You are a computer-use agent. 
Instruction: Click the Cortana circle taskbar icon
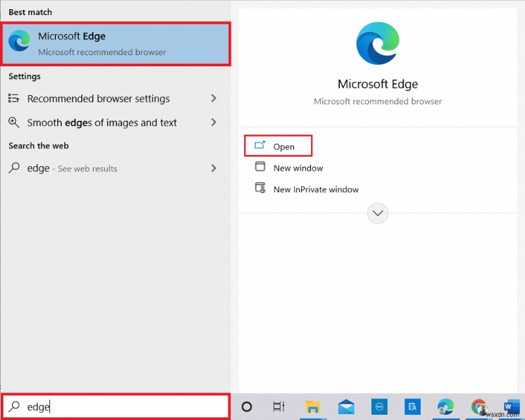pos(247,407)
